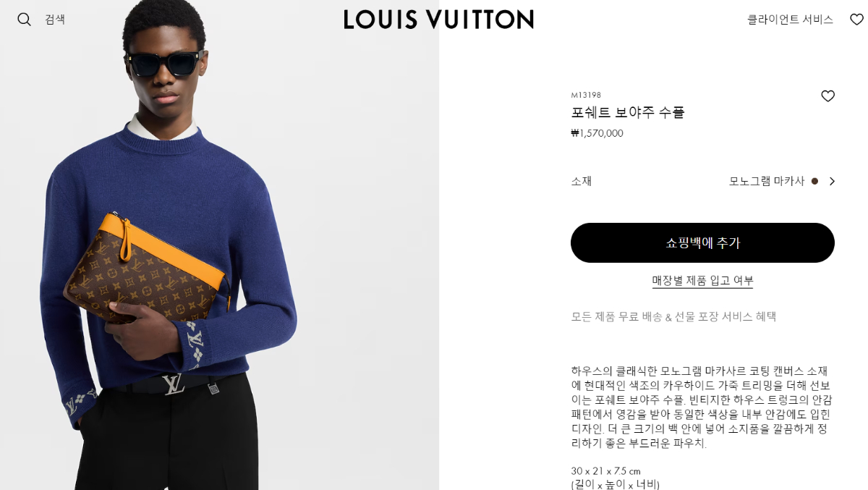Click the 길이 x 높이 x 너비 caption
Viewport: 868px width, 490px height.
(x=615, y=484)
